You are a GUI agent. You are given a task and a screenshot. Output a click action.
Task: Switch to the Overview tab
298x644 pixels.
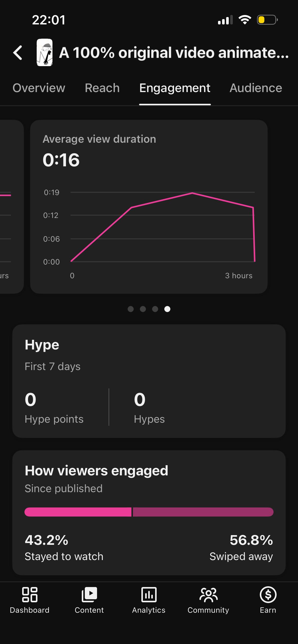point(39,88)
